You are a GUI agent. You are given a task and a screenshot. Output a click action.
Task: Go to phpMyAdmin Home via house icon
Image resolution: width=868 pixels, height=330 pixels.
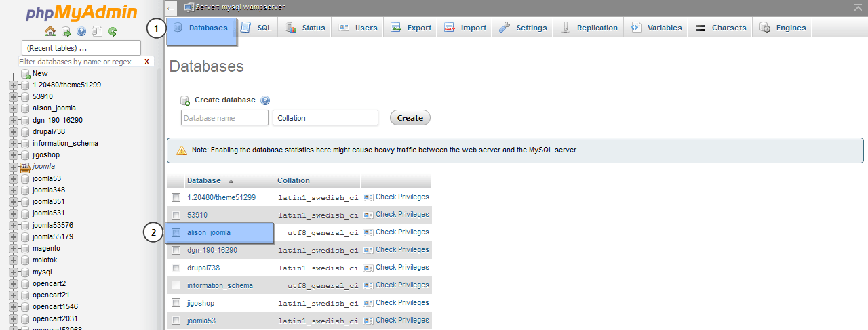pos(50,31)
